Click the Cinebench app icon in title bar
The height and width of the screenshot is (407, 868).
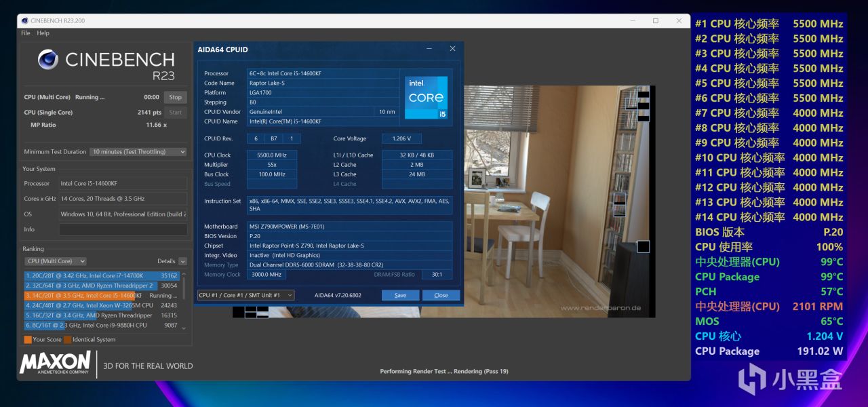coord(24,20)
